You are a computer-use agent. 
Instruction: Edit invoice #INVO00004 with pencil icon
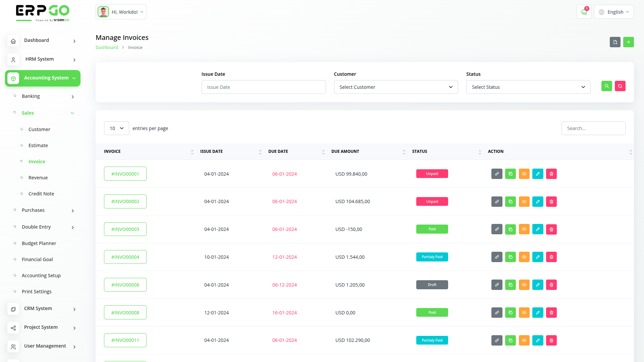(x=537, y=257)
